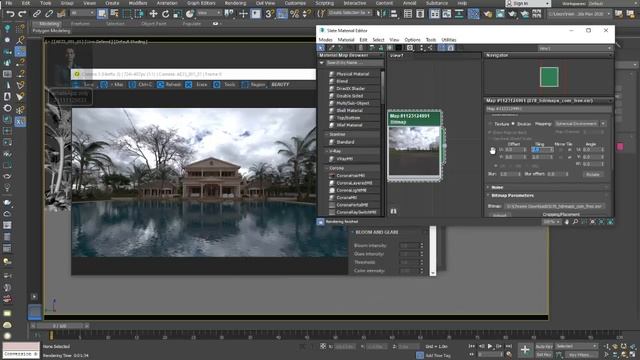Click the Undo arrow in the main toolbar
The width and height of the screenshot is (640, 360).
coord(10,14)
